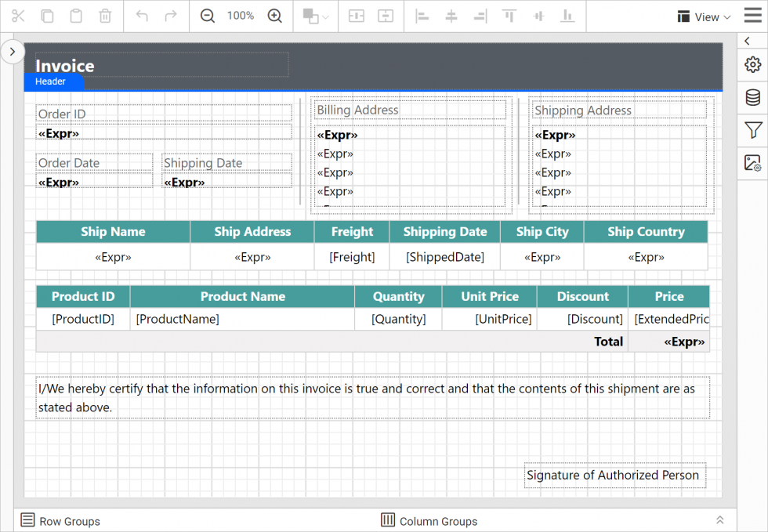Click the Copy icon in toolbar
This screenshot has height=532, width=768.
[x=47, y=16]
